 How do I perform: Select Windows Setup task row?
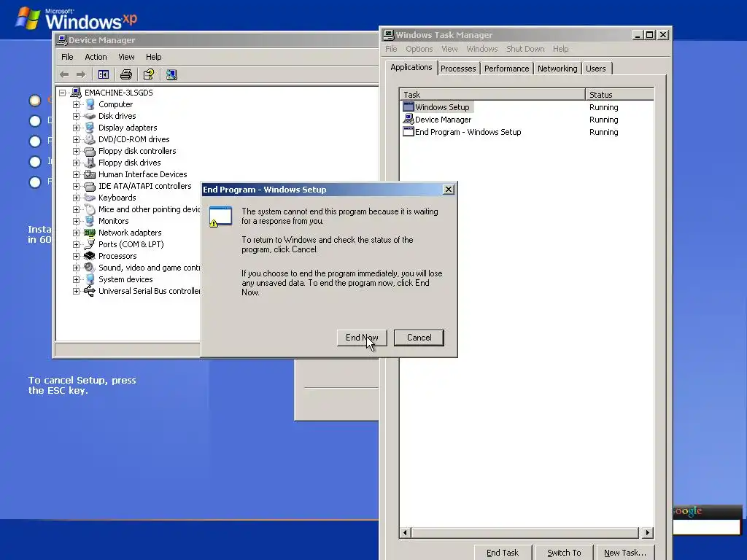point(527,107)
